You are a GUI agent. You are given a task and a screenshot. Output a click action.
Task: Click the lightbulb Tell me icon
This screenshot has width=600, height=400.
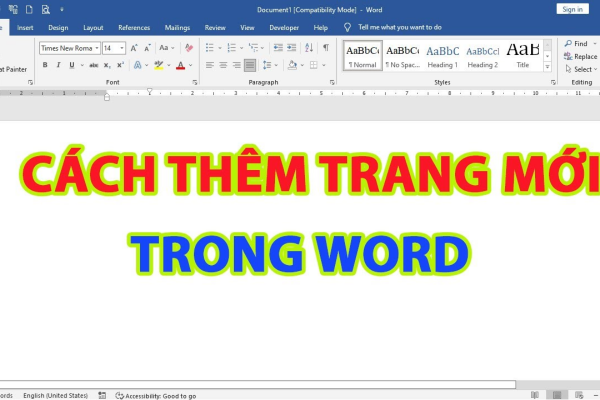click(x=347, y=27)
